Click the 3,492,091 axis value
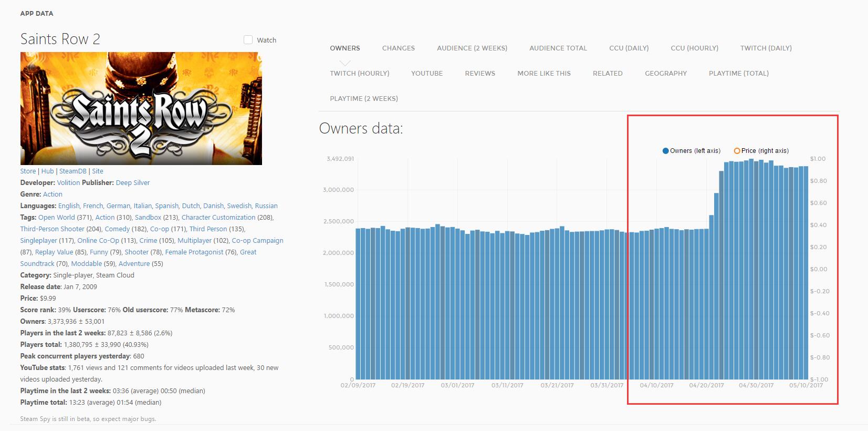 click(340, 159)
